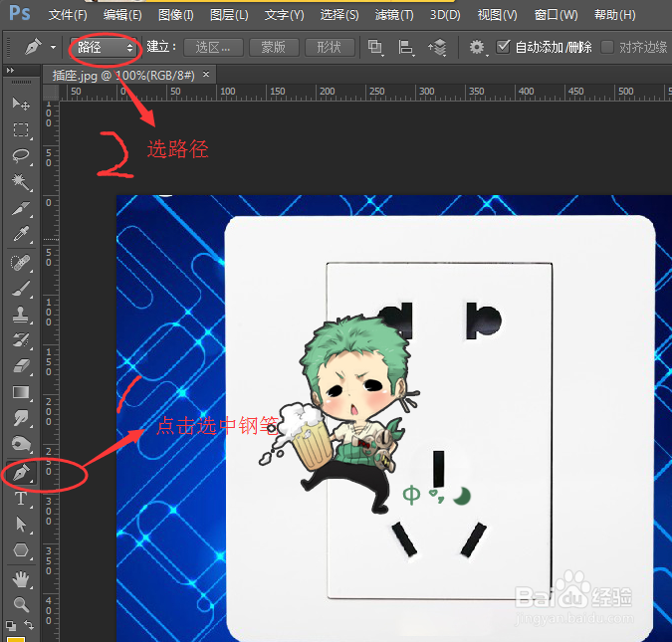Select the Spot Healing Brush tool
This screenshot has height=642, width=672.
(x=21, y=263)
